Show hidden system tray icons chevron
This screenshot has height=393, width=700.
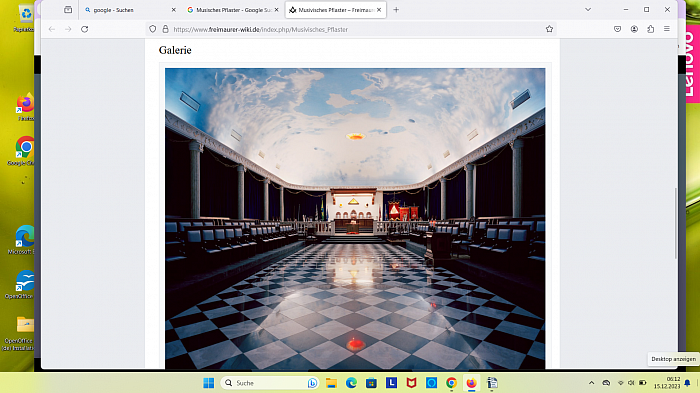pyautogui.click(x=592, y=383)
